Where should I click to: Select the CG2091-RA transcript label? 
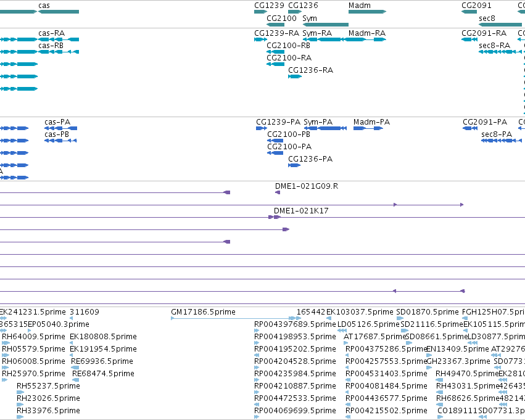(x=484, y=33)
